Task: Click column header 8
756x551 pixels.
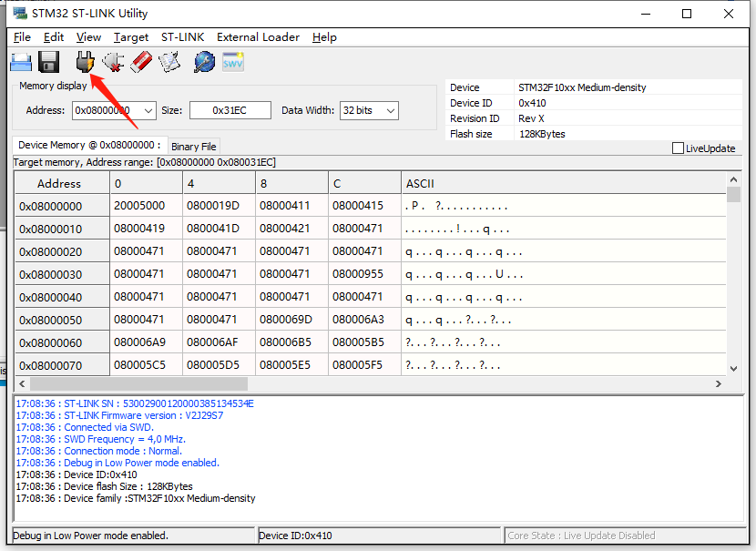Action: [291, 184]
